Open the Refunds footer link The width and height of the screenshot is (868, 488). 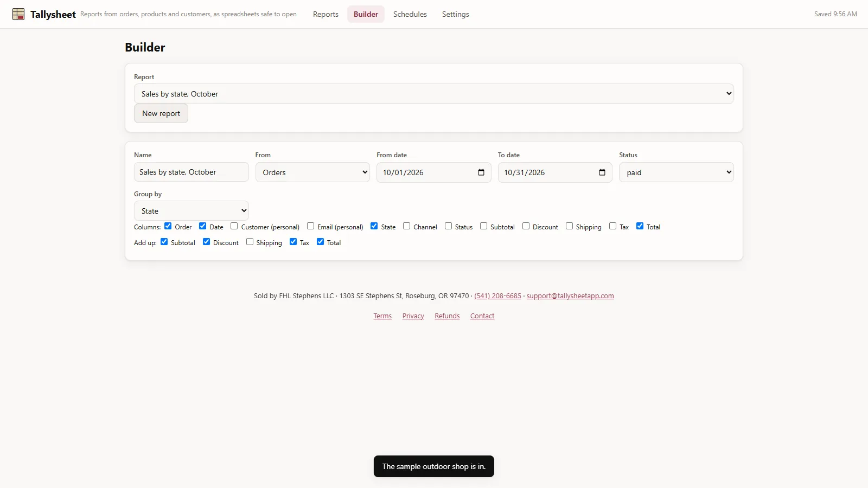coord(447,316)
